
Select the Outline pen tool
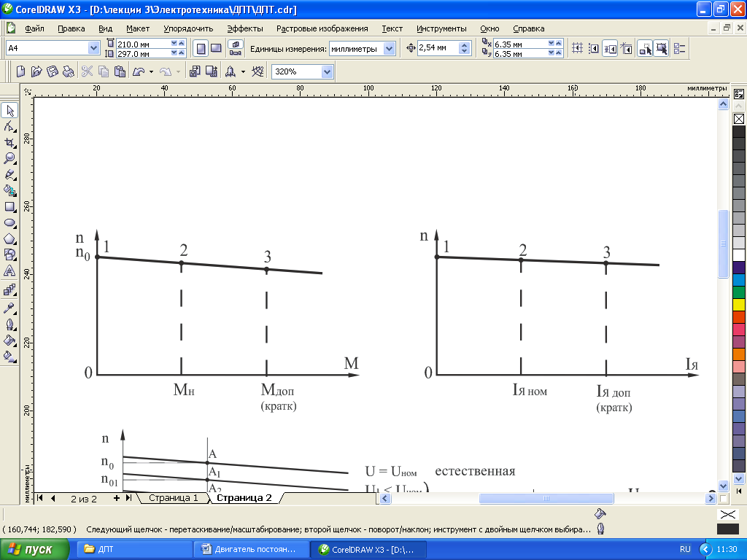[9, 324]
